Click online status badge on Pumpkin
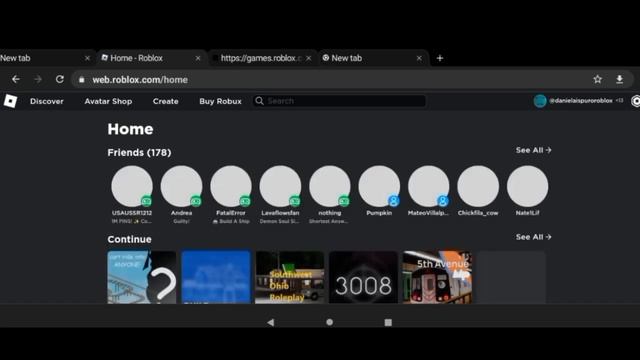Viewport: 640px width, 360px height. click(x=393, y=201)
